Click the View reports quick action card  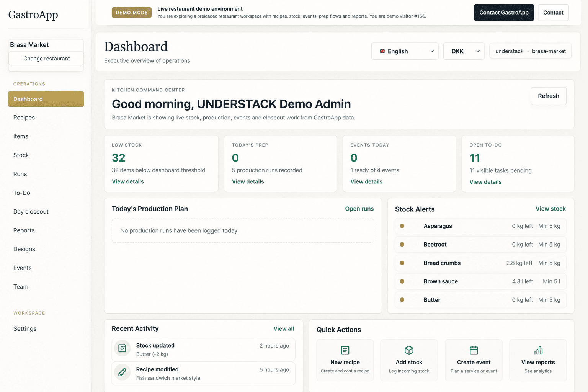538,360
